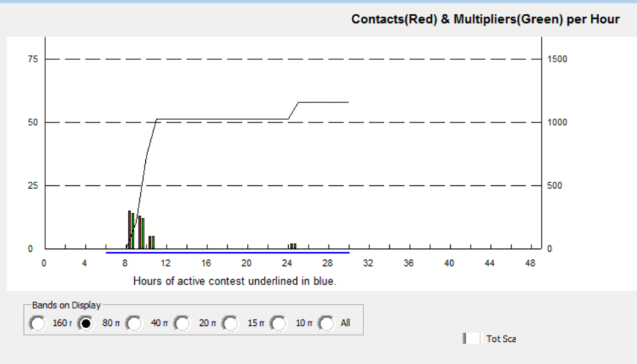Choose the 20 m band option
The height and width of the screenshot is (364, 637).
(x=183, y=323)
